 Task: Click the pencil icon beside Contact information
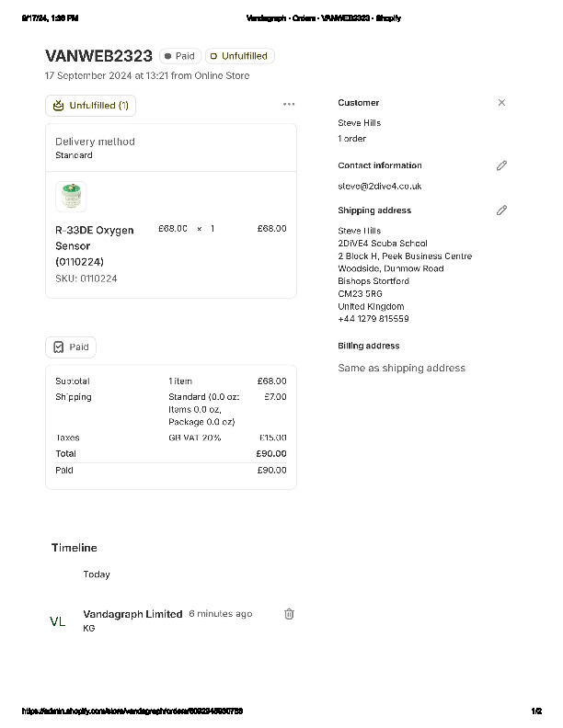pos(501,165)
